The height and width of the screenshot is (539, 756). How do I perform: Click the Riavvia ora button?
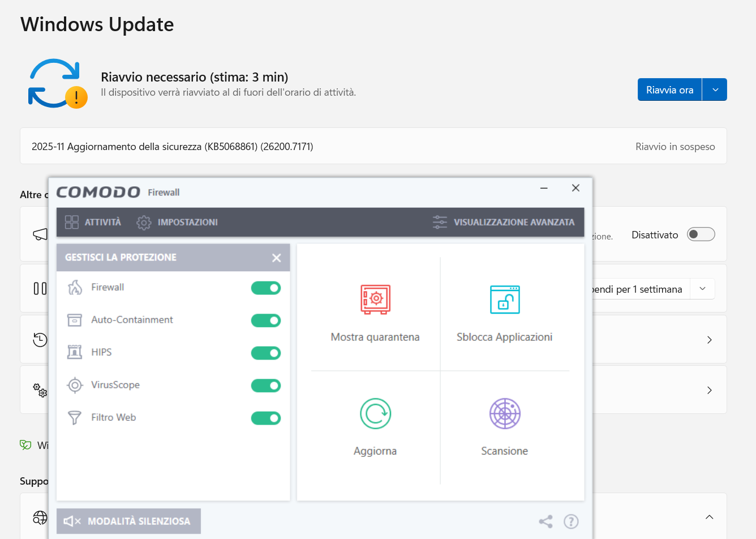pyautogui.click(x=669, y=89)
